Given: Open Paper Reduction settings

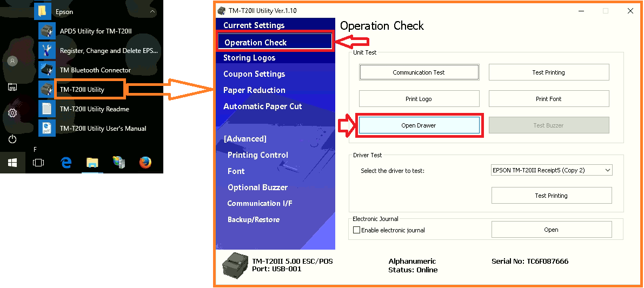Looking at the screenshot, I should [x=254, y=90].
